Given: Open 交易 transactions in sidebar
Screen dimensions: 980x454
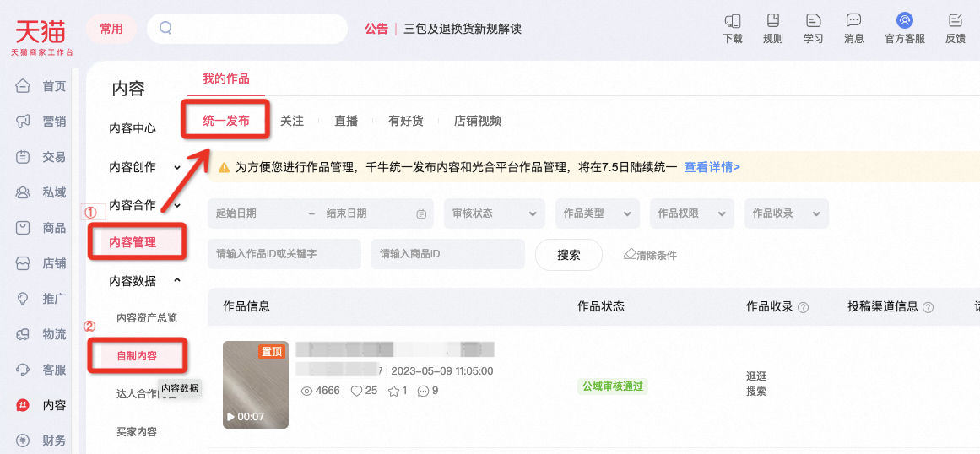Looking at the screenshot, I should tap(42, 157).
